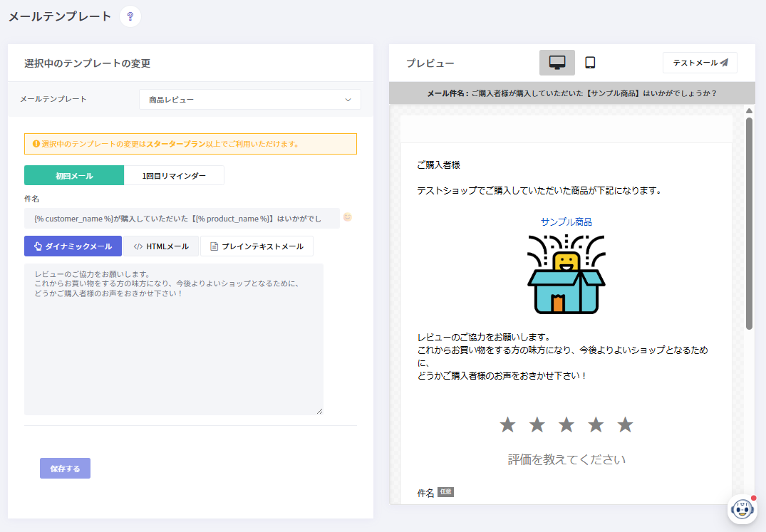The width and height of the screenshot is (766, 532).
Task: Switch preview to mobile tablet view
Action: pyautogui.click(x=590, y=63)
